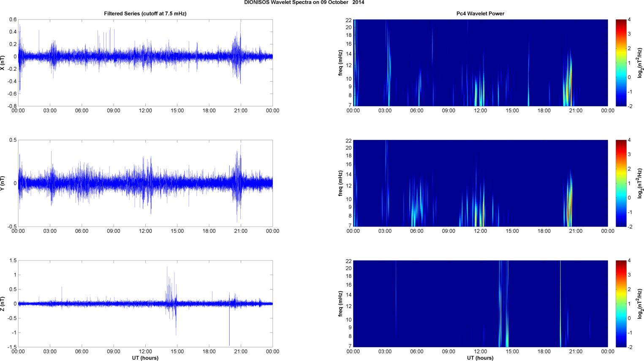Click "freq (mHz)" label of X-component wavelet panel
The height and width of the screenshot is (361, 644).
coord(340,63)
